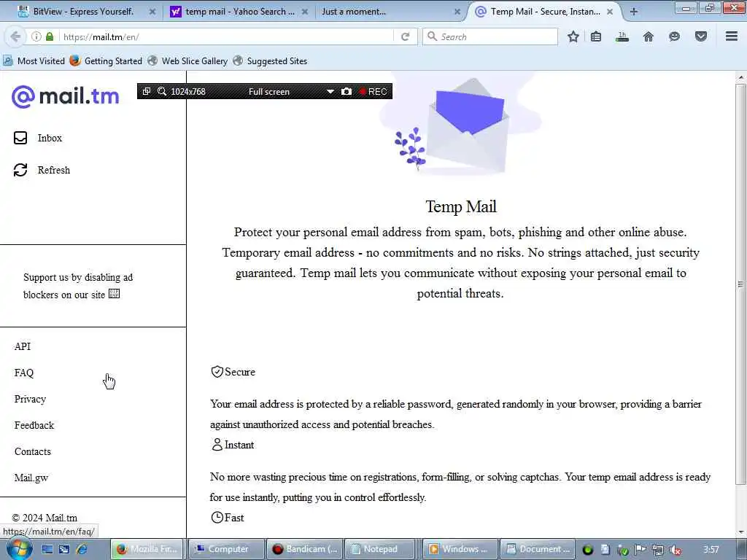Click the 3:57 taskbar clock

[711, 550]
